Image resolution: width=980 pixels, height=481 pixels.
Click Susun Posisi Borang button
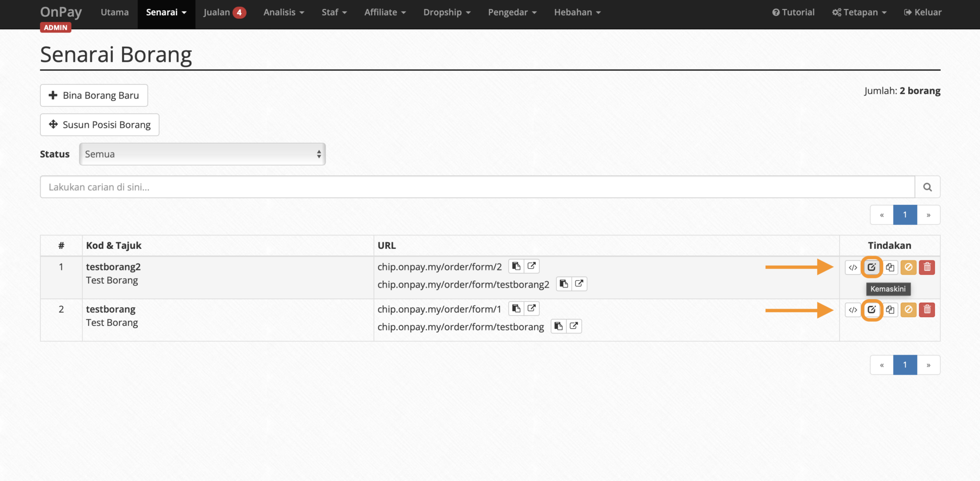100,125
